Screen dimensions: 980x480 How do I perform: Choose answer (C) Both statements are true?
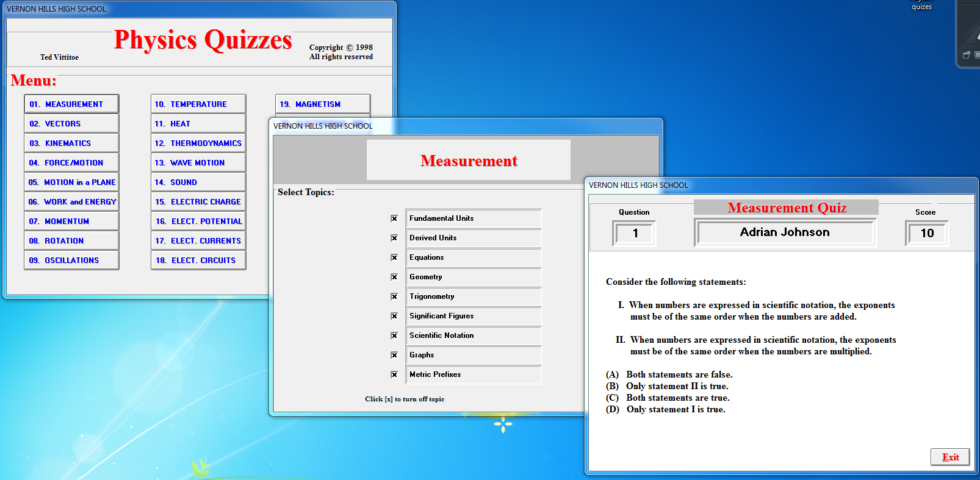(x=668, y=398)
